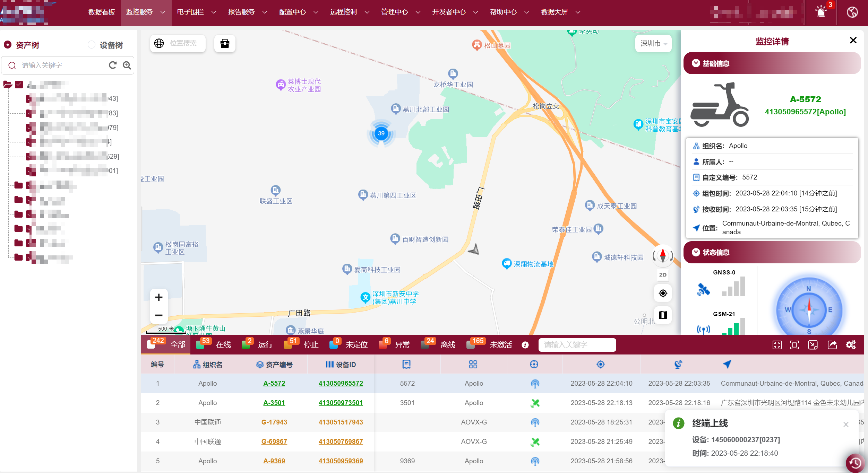
Task: Open the map toolbox icon
Action: point(225,43)
